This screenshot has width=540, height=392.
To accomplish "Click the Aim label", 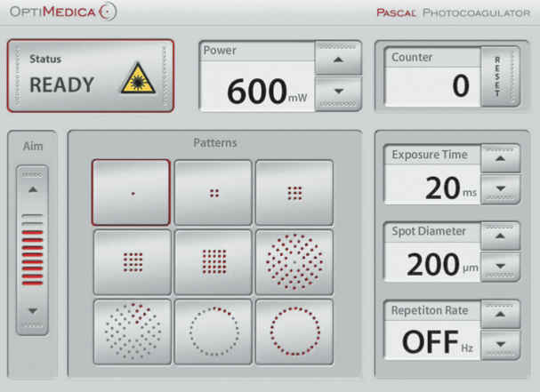I will tap(33, 147).
